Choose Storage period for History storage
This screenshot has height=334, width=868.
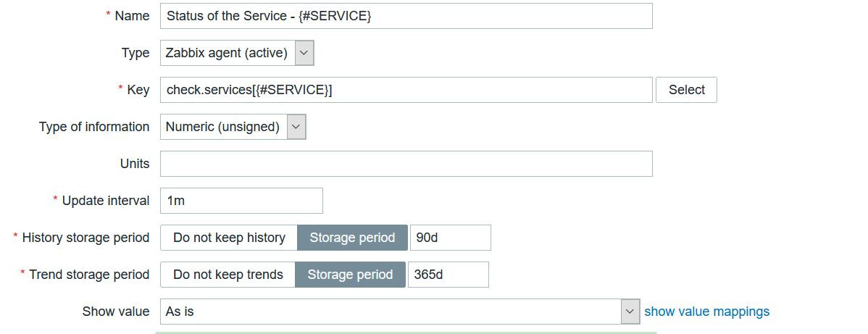(x=352, y=238)
